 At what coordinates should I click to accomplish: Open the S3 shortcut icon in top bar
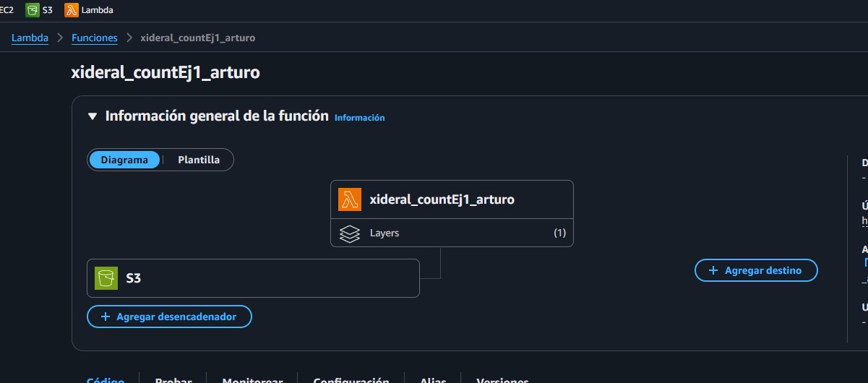tap(33, 10)
